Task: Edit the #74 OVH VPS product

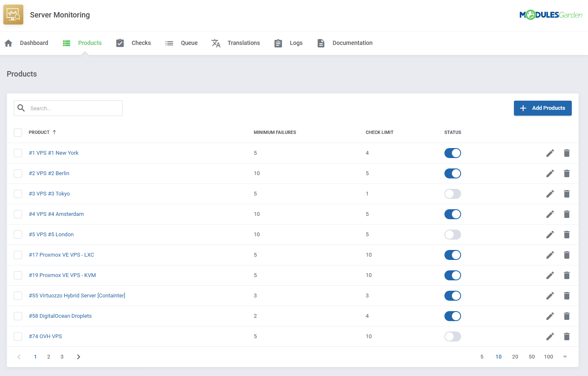Action: tap(550, 336)
